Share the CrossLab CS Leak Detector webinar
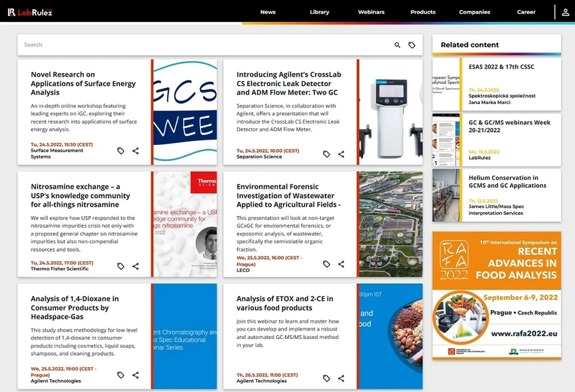The image size is (575, 392). [341, 154]
